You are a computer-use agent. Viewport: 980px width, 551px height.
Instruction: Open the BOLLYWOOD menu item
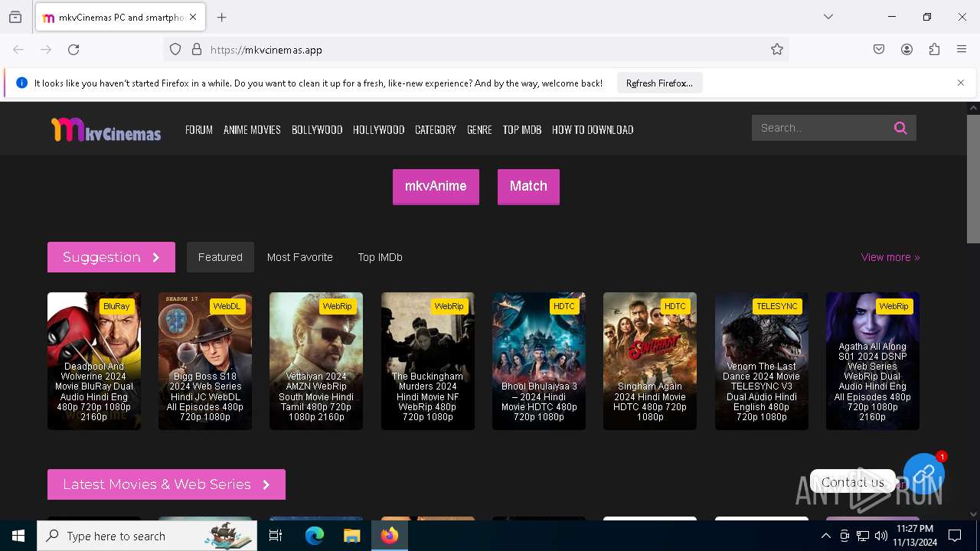(317, 130)
